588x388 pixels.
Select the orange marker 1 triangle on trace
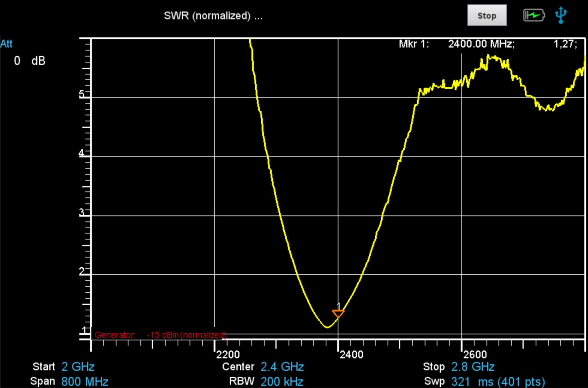click(x=338, y=313)
